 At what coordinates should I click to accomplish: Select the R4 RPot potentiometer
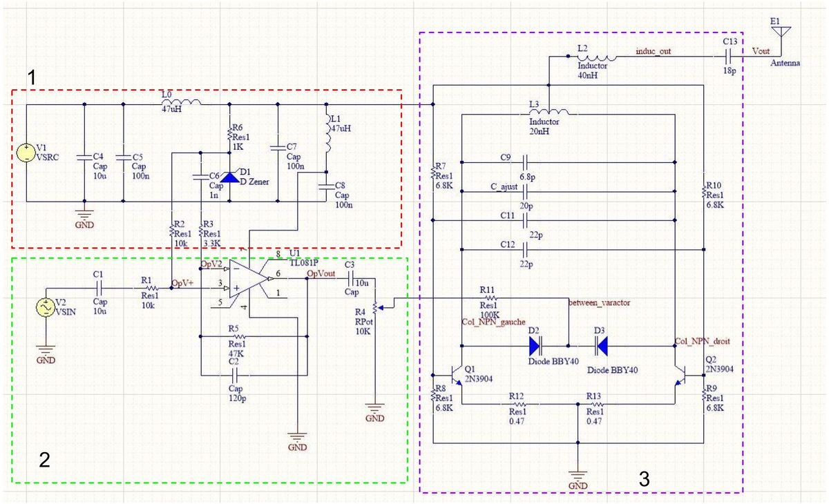(374, 307)
